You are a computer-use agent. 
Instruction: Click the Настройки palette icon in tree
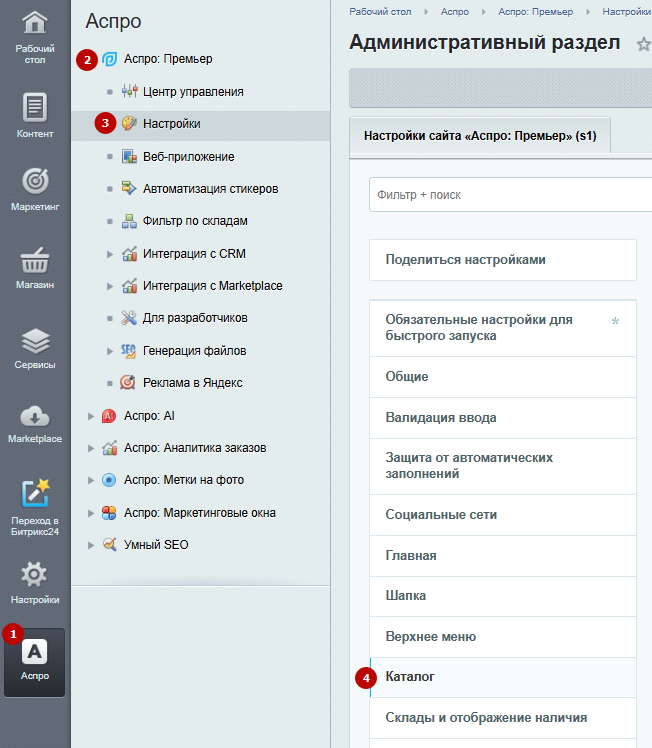click(x=129, y=124)
